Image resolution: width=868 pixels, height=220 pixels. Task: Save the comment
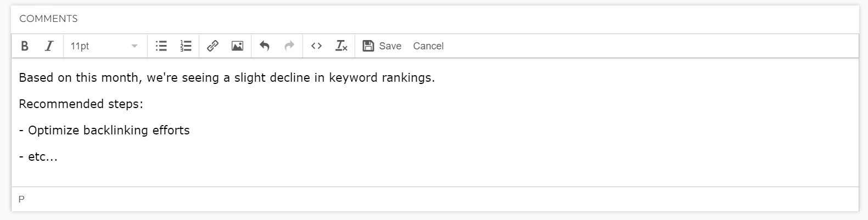pos(382,46)
